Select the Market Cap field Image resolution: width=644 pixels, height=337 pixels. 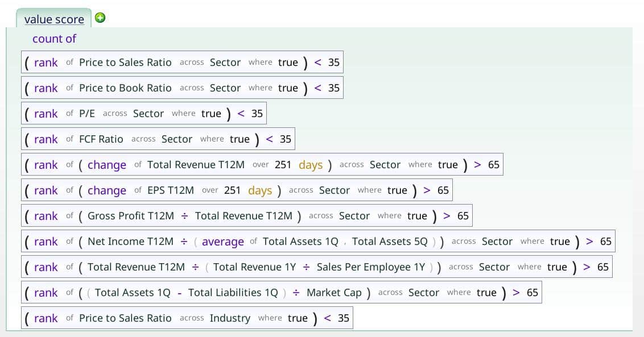click(334, 293)
